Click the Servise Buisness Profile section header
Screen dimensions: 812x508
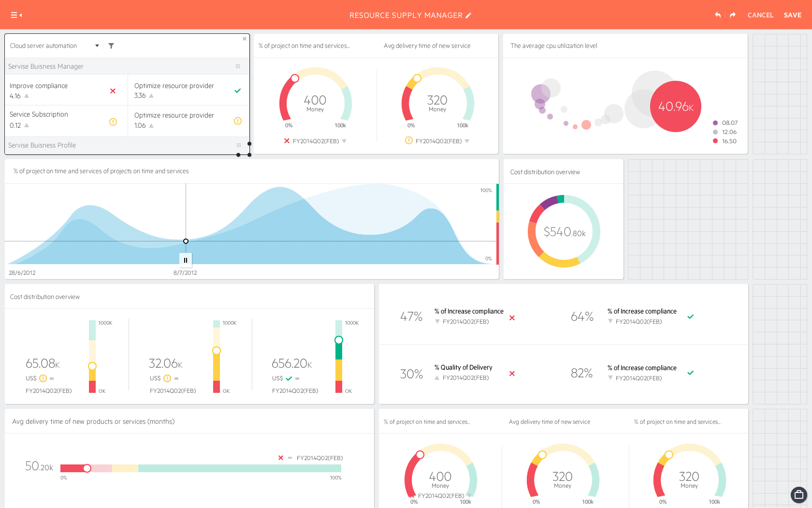pyautogui.click(x=127, y=145)
